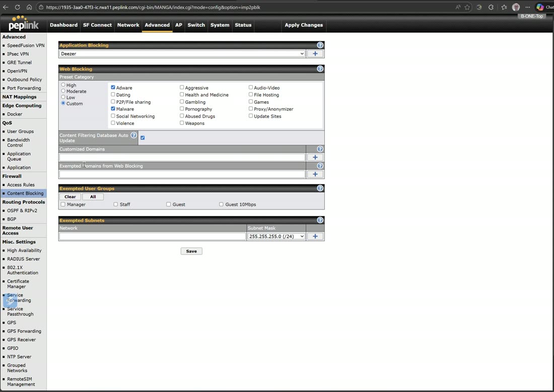Screen dimensions: 554x392
Task: Uncheck the Adware category
Action: pos(113,87)
